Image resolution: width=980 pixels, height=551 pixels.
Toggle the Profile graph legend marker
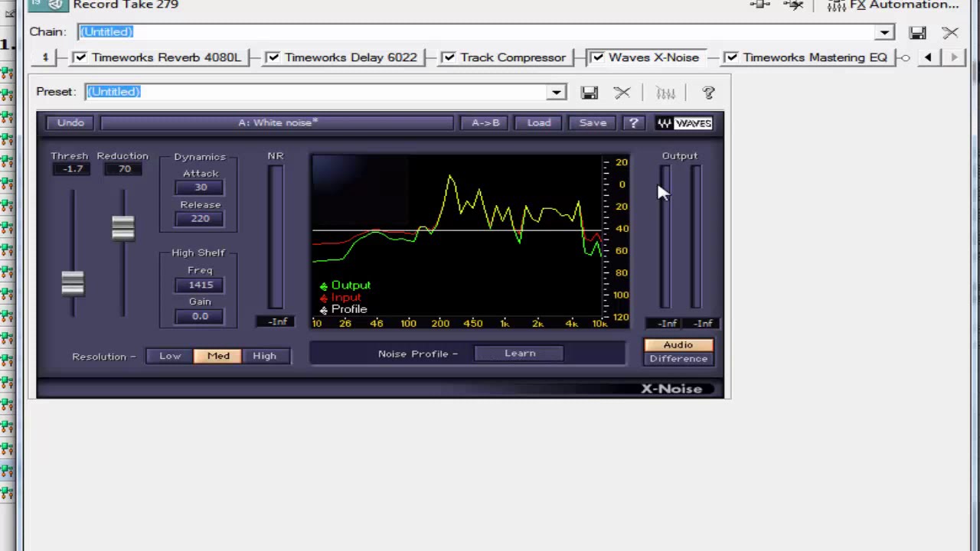[x=324, y=310]
